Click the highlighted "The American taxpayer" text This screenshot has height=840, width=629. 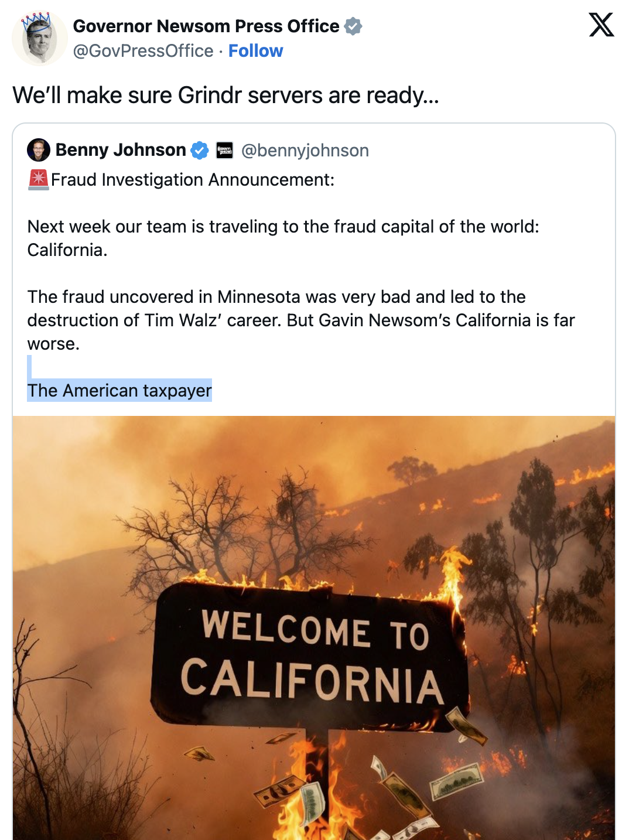119,391
